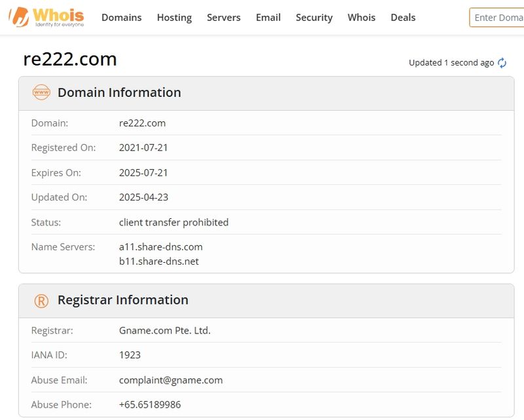
Task: Click the Registrar Information R icon
Action: (41, 301)
